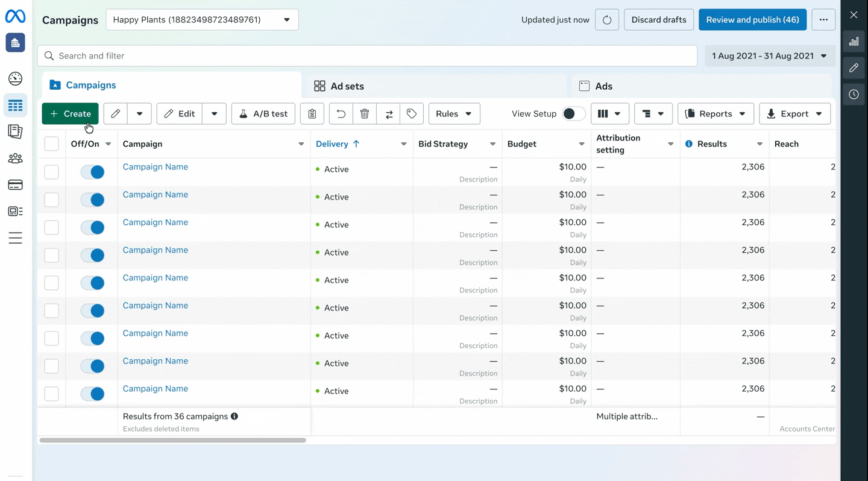This screenshot has height=481, width=868.
Task: Delete selected campaigns using trash icon
Action: [x=365, y=113]
